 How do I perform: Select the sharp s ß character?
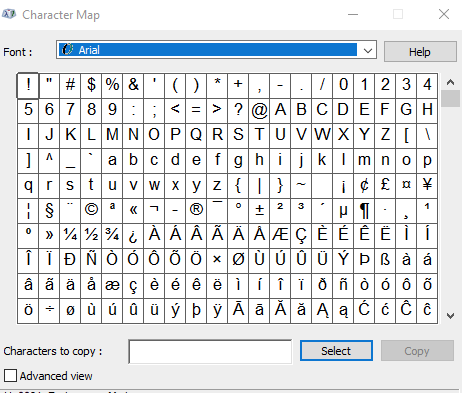(x=385, y=261)
